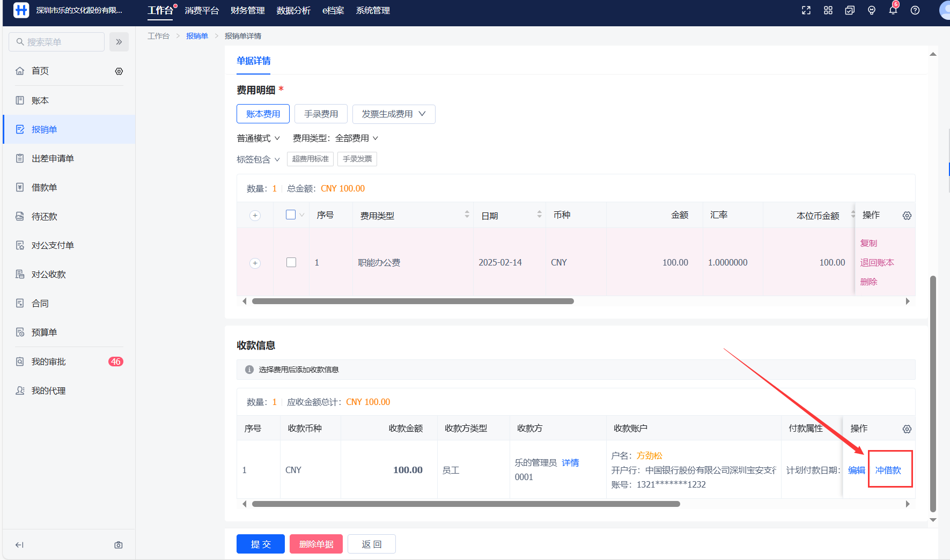Check the row 1 职能办公费 checkbox
This screenshot has height=560, width=950.
(x=291, y=262)
